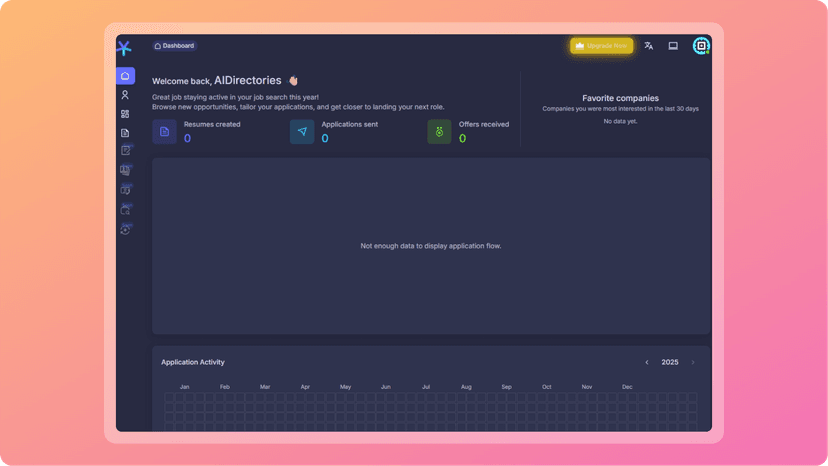Click the Offers received medal icon
This screenshot has width=828, height=466.
point(439,132)
